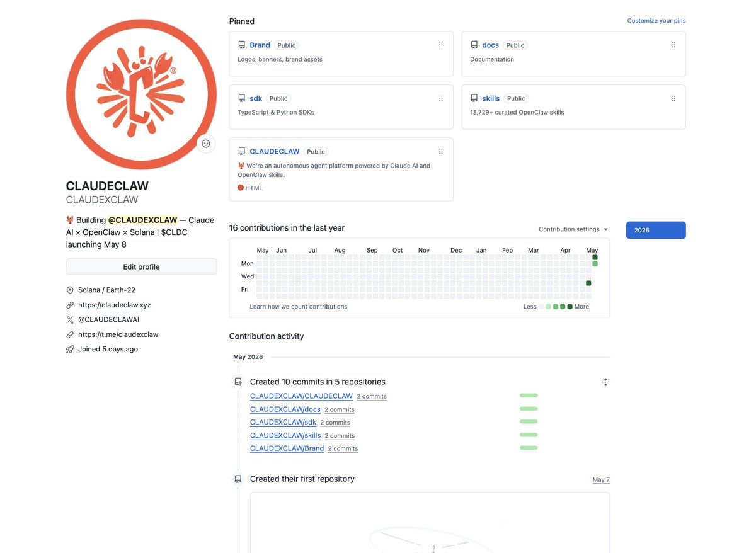Screen dimensions: 756x553
Task: Click the repository icon beside Brand
Action: coord(241,45)
